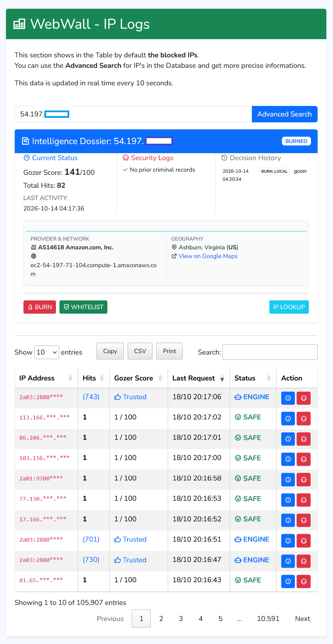Click info icon for 113.166 row
The width and height of the screenshot is (333, 644).
coord(288,418)
